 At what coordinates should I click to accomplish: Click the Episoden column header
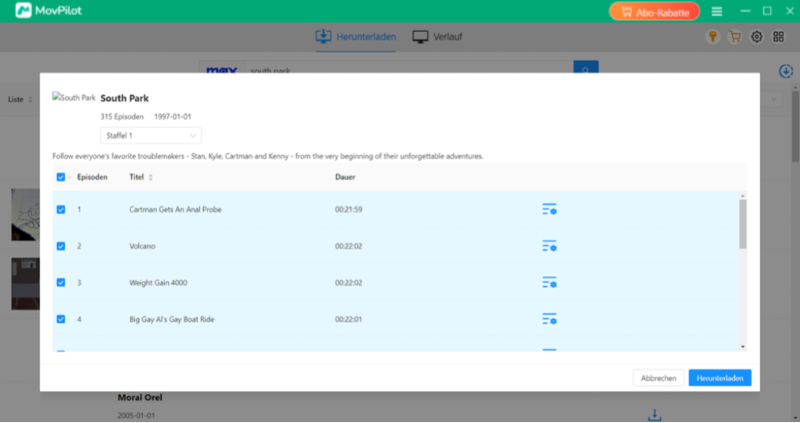(92, 177)
